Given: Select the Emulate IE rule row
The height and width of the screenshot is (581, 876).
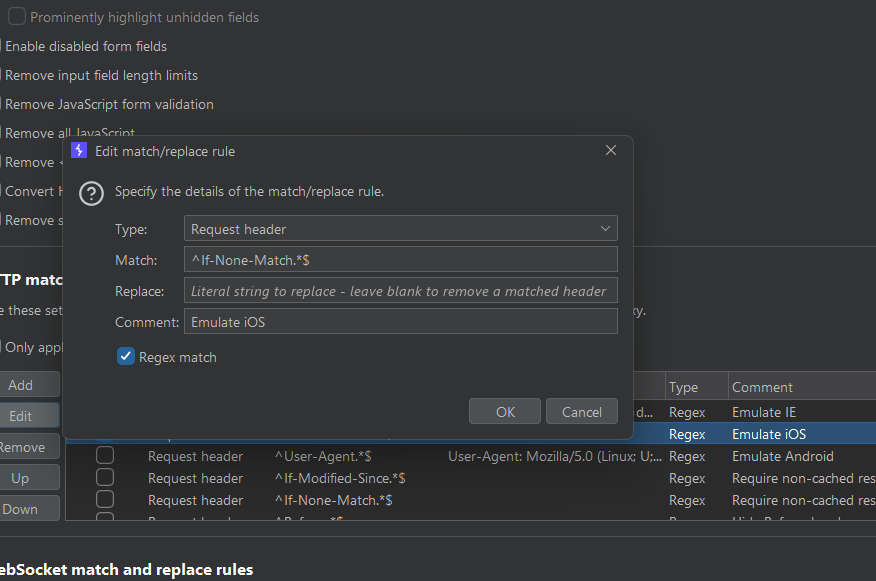Looking at the screenshot, I should [x=754, y=412].
